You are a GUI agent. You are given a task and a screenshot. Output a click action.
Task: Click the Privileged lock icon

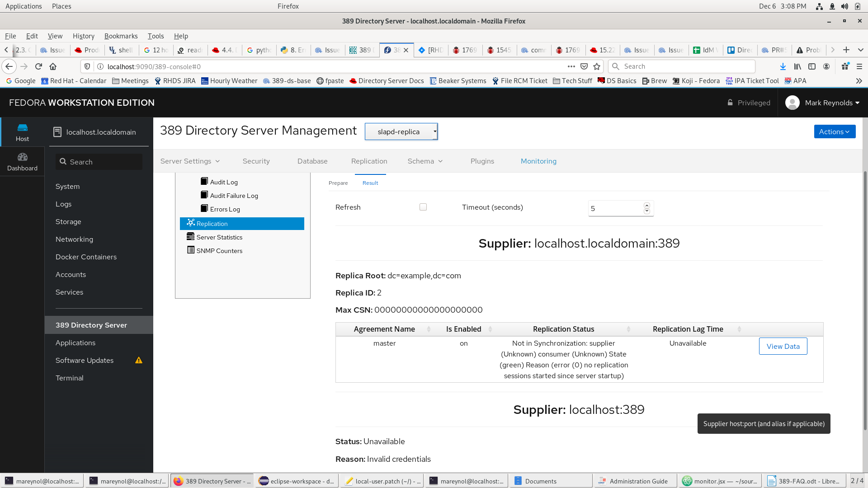pos(730,102)
